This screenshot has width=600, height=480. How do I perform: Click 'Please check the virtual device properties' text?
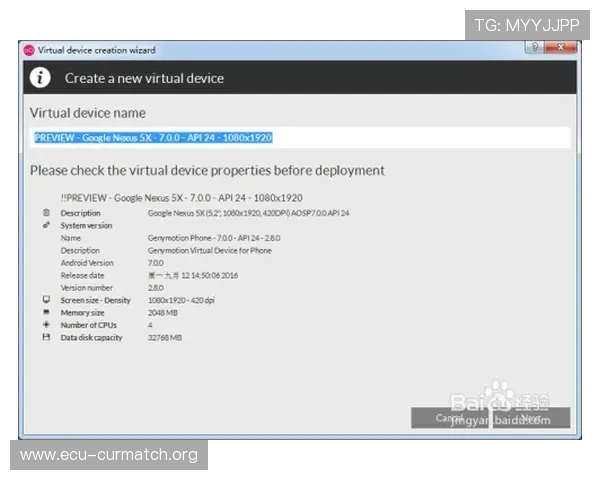click(207, 171)
